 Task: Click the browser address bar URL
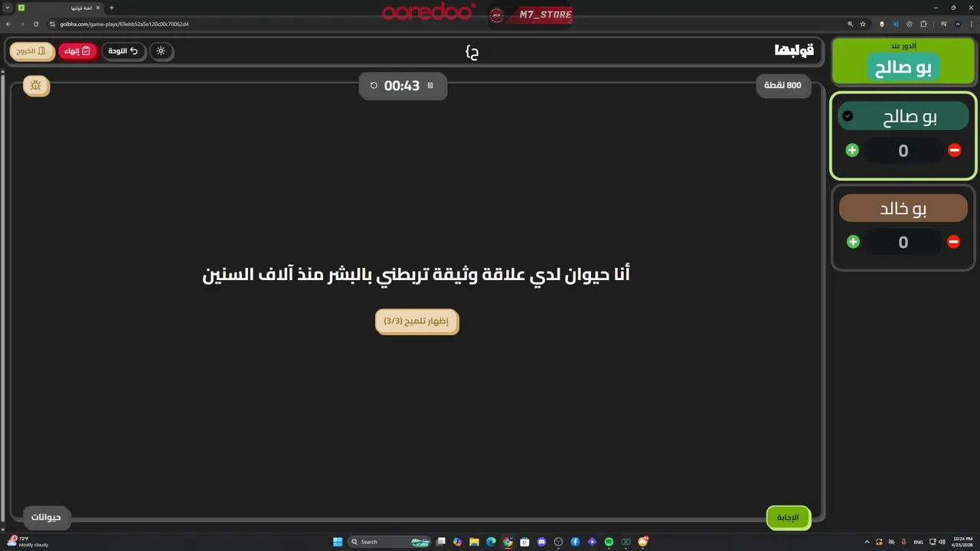[x=124, y=24]
